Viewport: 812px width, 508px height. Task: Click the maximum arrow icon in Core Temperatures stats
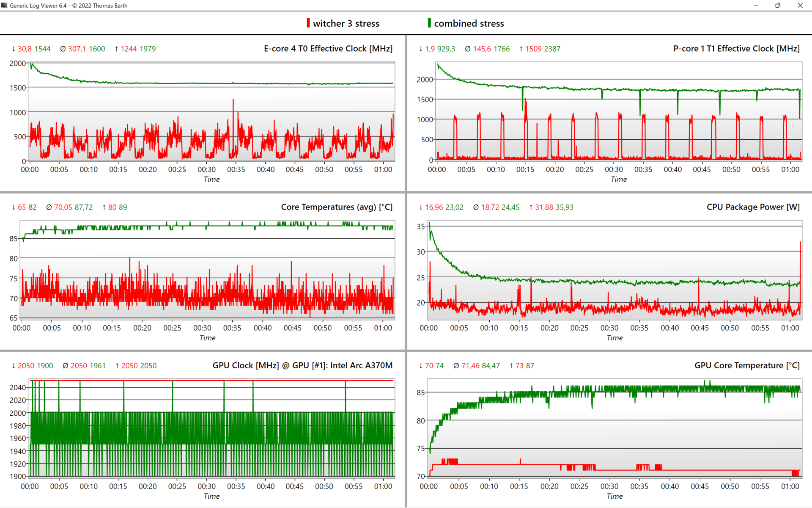click(104, 207)
